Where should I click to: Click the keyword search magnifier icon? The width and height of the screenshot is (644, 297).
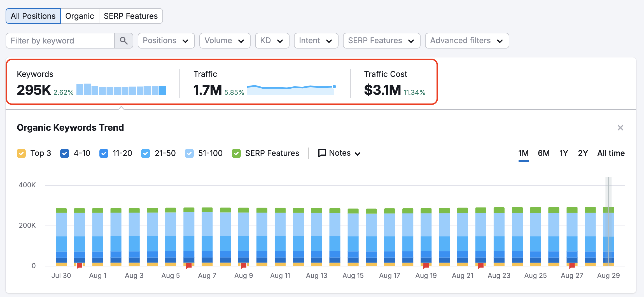(x=124, y=41)
